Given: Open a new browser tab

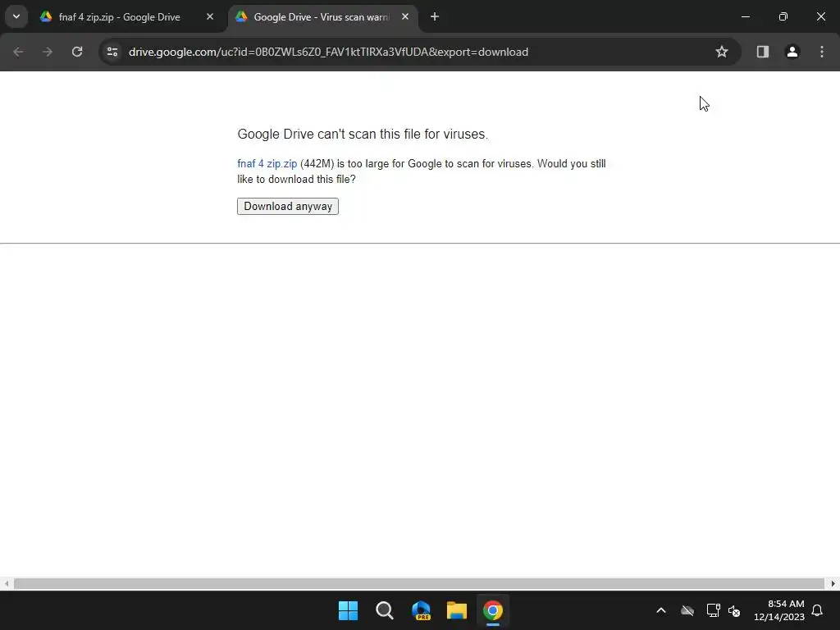Looking at the screenshot, I should tap(435, 16).
